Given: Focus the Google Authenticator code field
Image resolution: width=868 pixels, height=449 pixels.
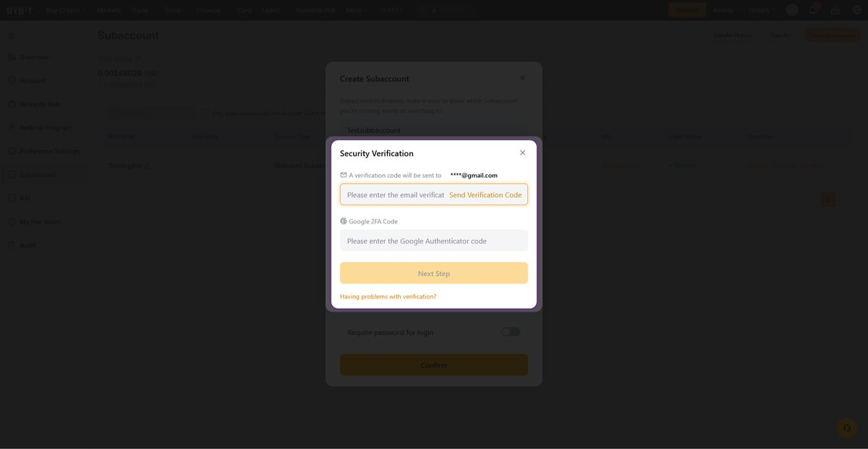Looking at the screenshot, I should click(x=433, y=241).
